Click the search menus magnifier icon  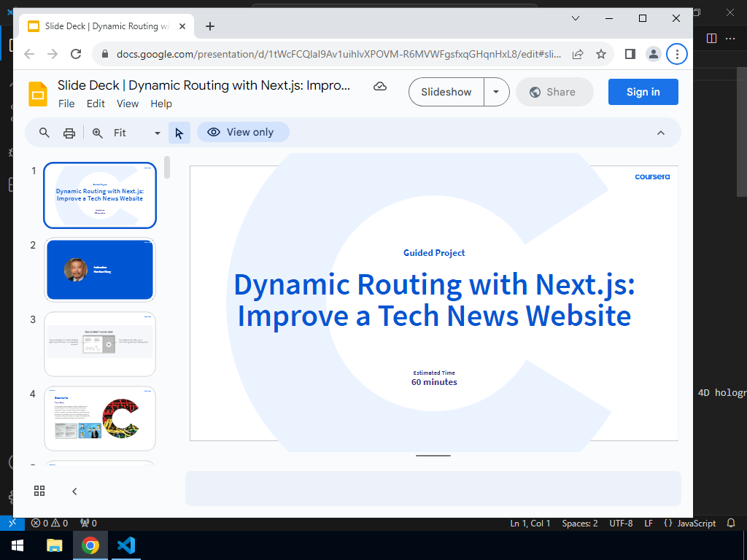click(44, 133)
